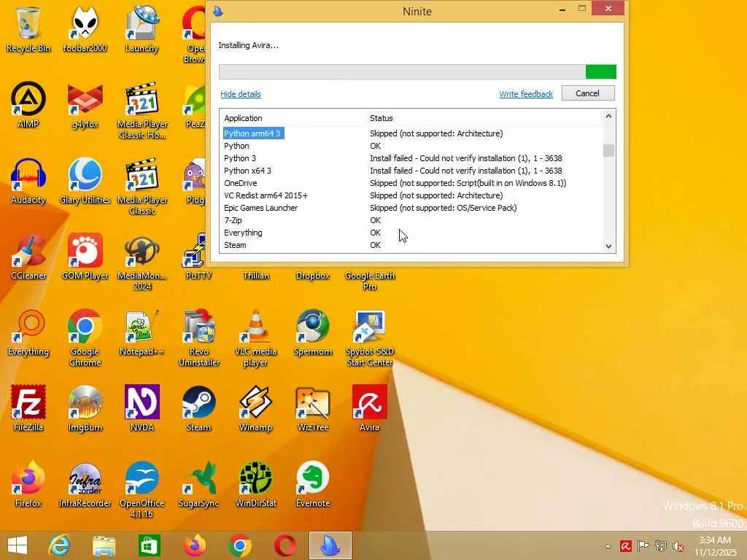This screenshot has width=747, height=560.
Task: Show hidden system tray icons
Action: click(x=608, y=546)
